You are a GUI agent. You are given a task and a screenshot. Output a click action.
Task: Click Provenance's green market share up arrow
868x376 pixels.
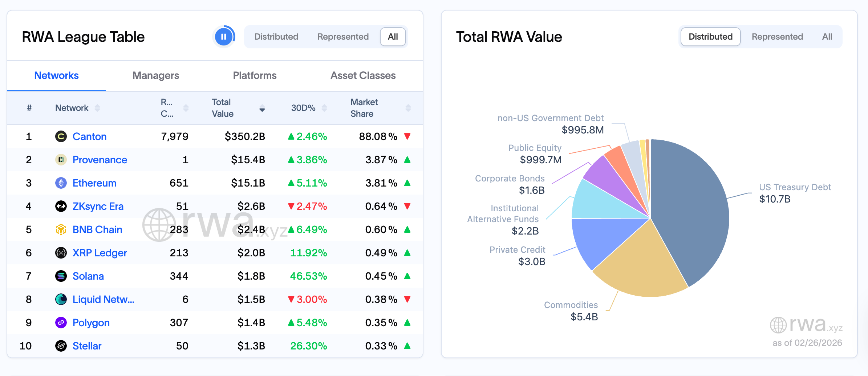(407, 160)
